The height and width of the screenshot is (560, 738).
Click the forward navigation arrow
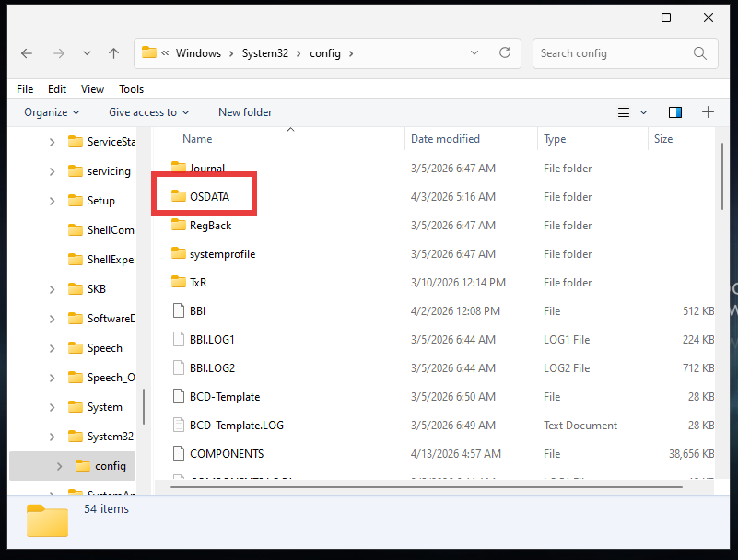click(59, 53)
